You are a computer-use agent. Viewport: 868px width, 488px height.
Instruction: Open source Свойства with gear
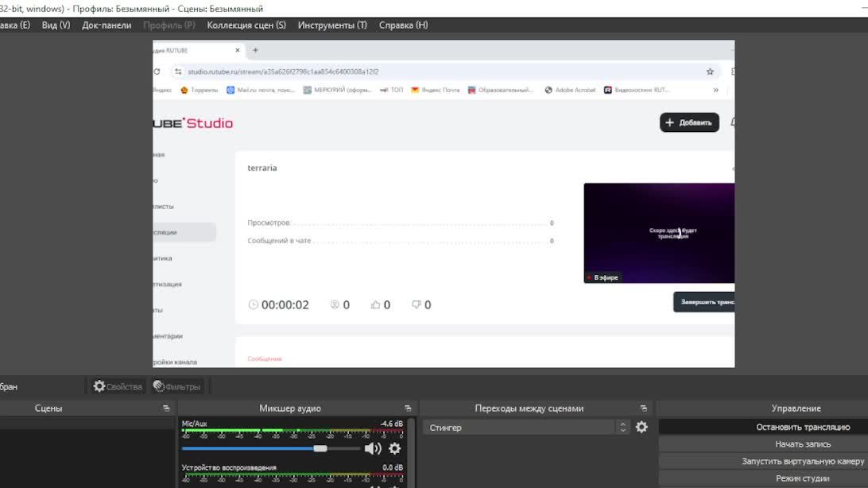coord(118,386)
